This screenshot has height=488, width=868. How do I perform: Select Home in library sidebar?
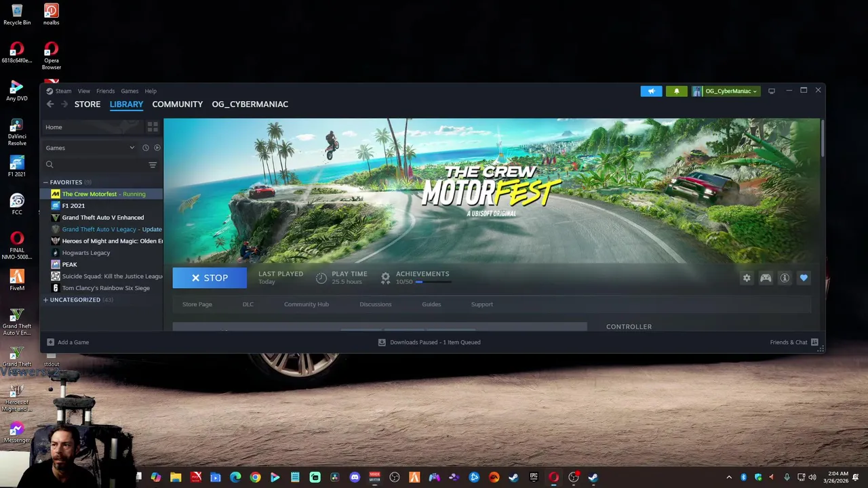93,127
